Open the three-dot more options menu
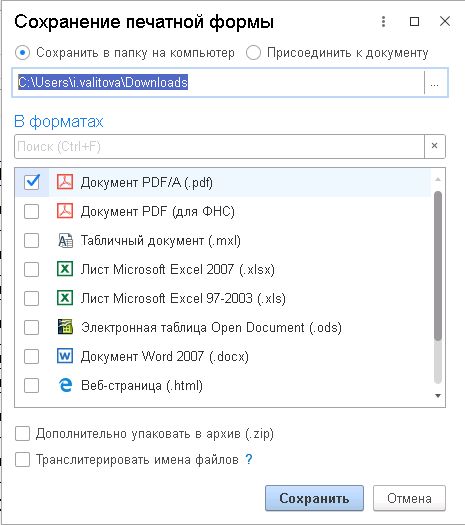The image size is (465, 525). click(384, 22)
